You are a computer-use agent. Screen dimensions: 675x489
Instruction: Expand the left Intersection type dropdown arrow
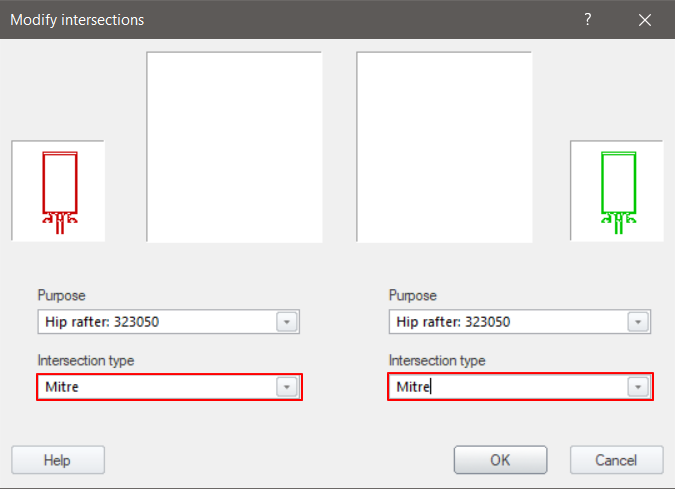click(287, 387)
